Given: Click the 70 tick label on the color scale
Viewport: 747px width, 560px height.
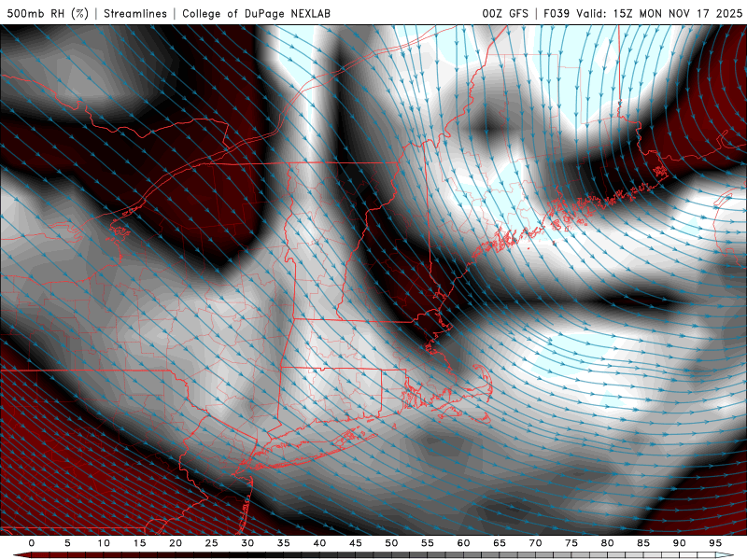Looking at the screenshot, I should (535, 543).
